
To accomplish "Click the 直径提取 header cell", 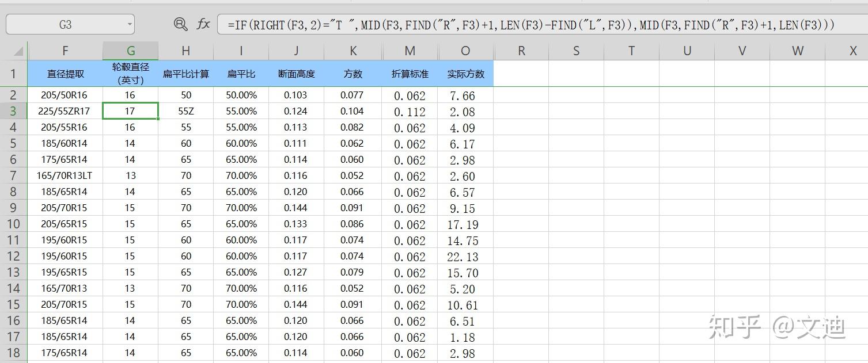I will coord(65,73).
